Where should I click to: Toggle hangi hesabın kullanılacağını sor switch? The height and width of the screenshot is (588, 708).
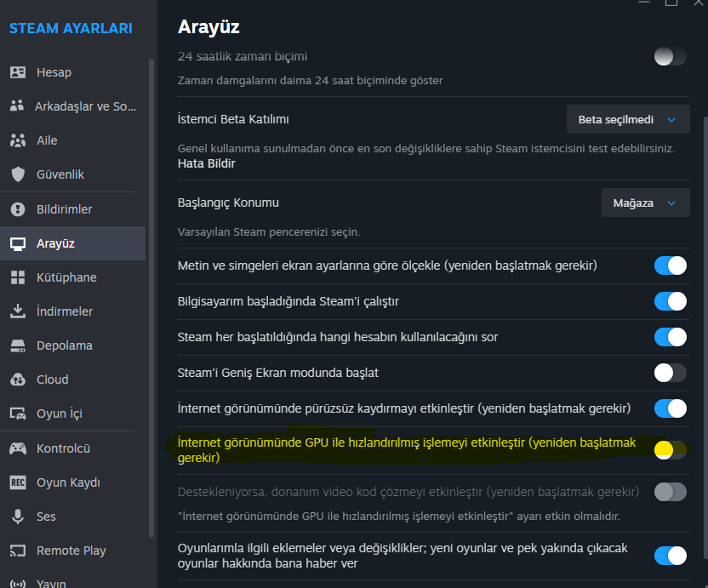[670, 337]
